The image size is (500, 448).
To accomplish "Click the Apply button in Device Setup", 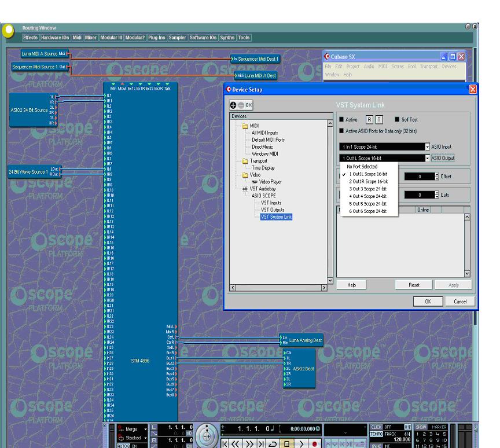I will point(454,285).
